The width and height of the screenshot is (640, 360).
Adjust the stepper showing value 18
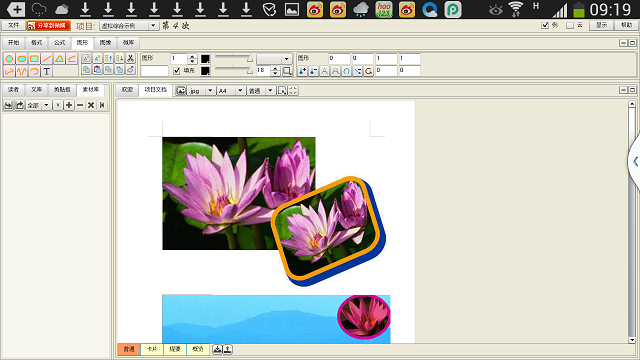pos(276,71)
